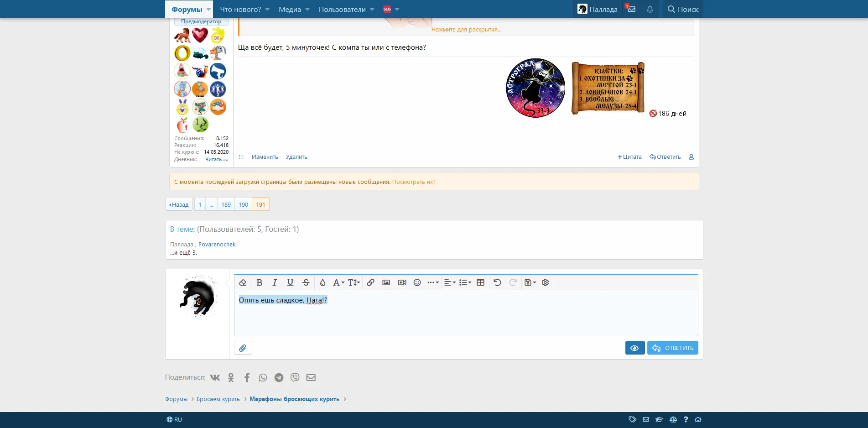Click into the reply text editor
The width and height of the screenshot is (868, 428).
point(466,313)
